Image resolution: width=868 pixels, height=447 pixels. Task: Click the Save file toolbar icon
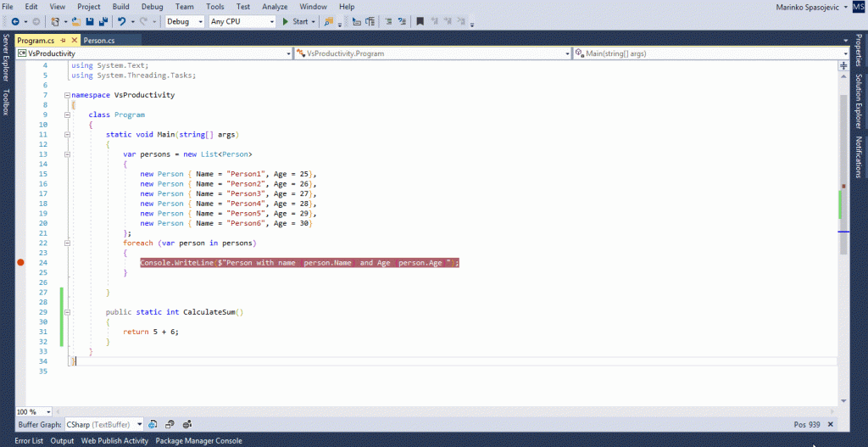pos(90,21)
